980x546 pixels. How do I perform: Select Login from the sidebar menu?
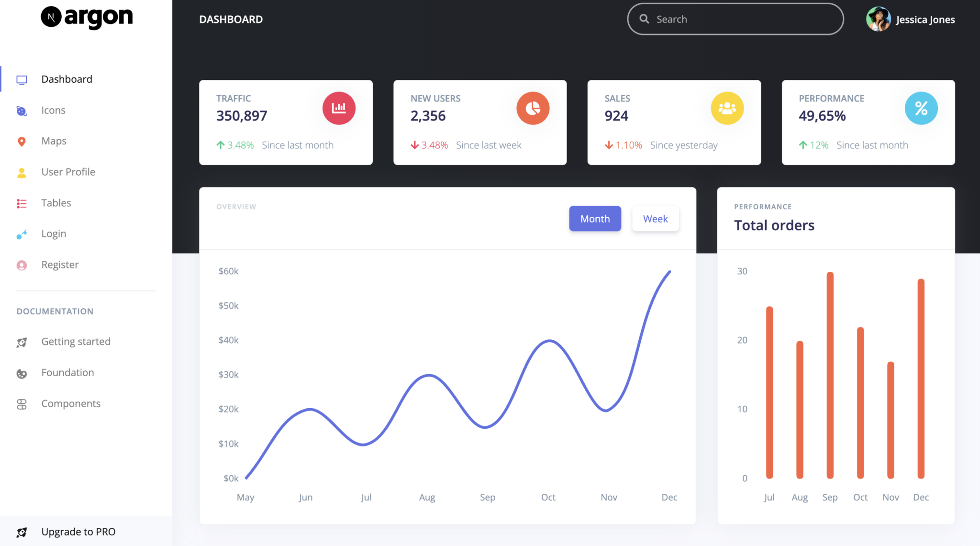coord(54,234)
